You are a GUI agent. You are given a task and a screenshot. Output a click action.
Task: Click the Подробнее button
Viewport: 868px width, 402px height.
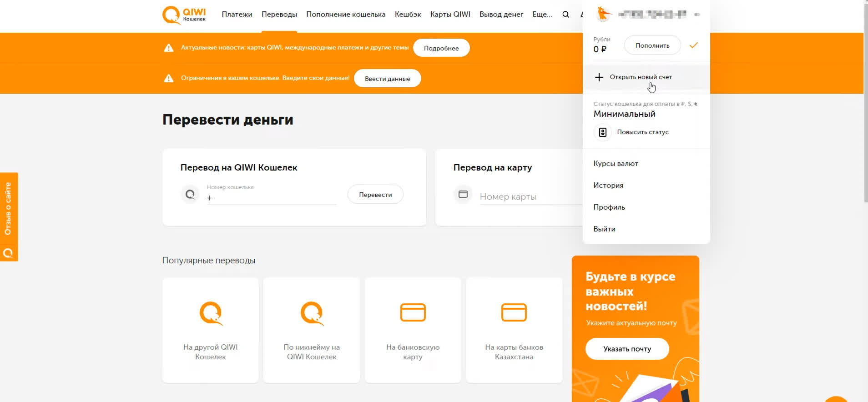(441, 48)
